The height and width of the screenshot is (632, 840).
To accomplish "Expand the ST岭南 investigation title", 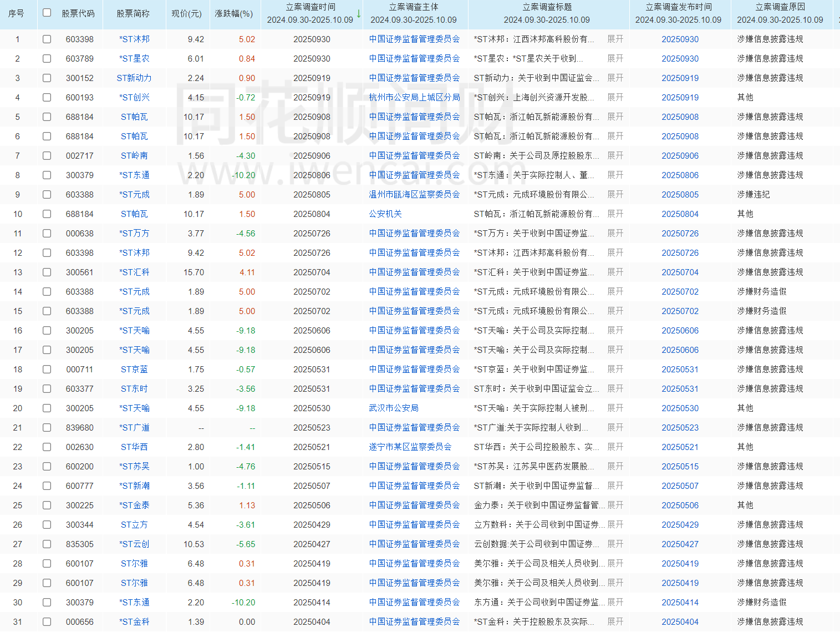I will [x=615, y=156].
